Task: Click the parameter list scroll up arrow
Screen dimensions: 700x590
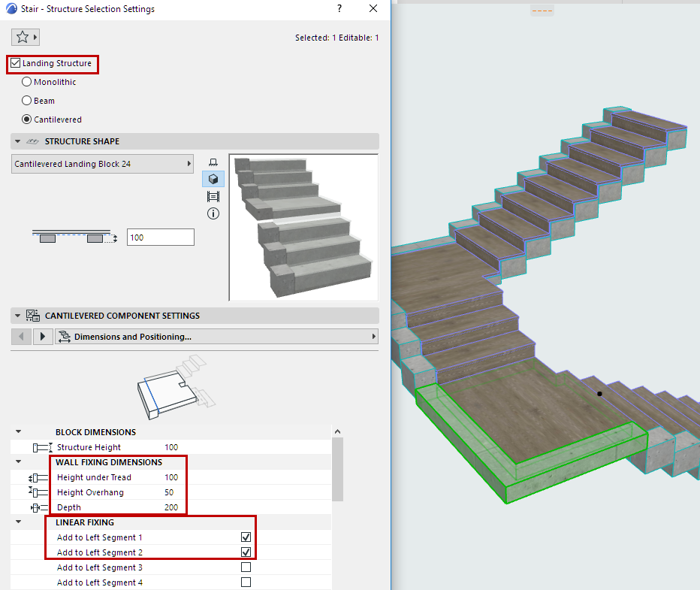Action: click(337, 432)
